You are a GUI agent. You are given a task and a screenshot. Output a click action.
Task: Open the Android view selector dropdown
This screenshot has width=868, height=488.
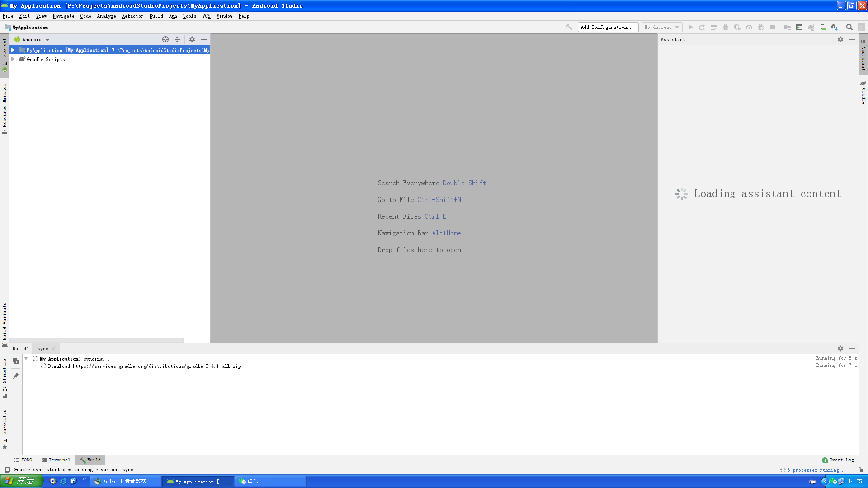32,39
